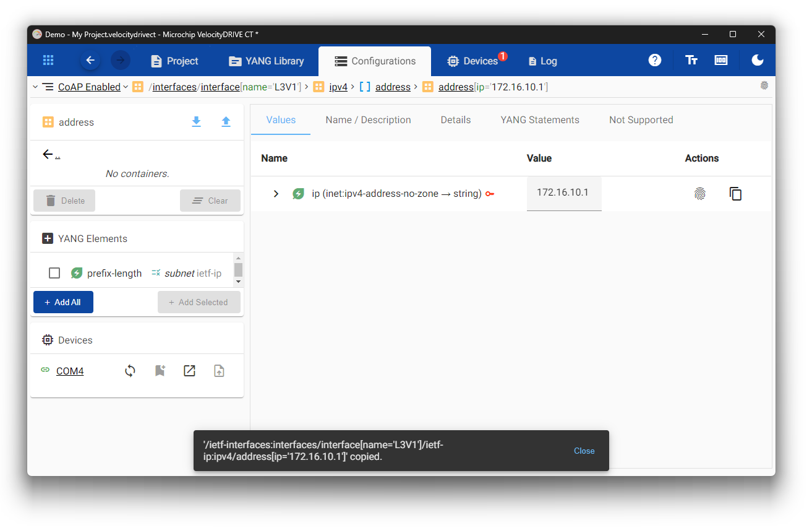Close the copied notification
The width and height of the screenshot is (812, 528).
point(584,451)
